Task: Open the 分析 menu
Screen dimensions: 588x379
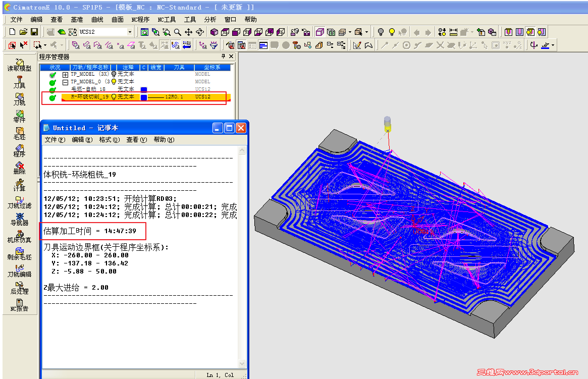Action: (x=210, y=20)
